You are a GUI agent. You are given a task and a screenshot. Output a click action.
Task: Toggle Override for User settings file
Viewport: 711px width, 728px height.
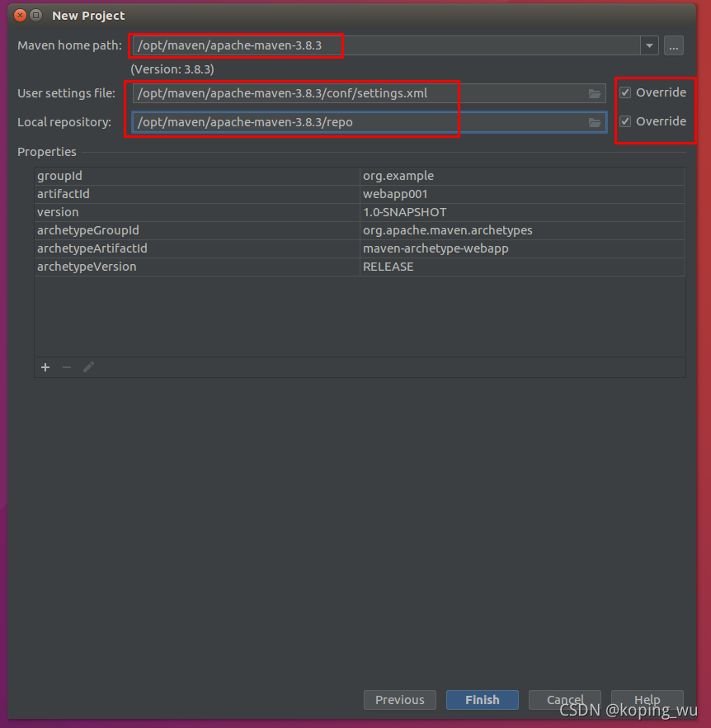point(625,92)
